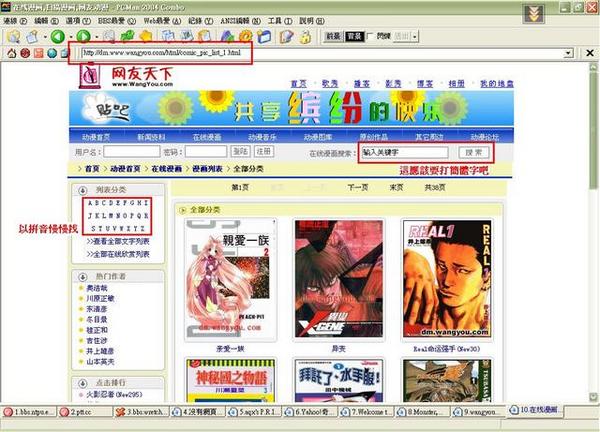Click the orange square icon after stop
The width and height of the screenshot is (600, 432).
[39, 53]
